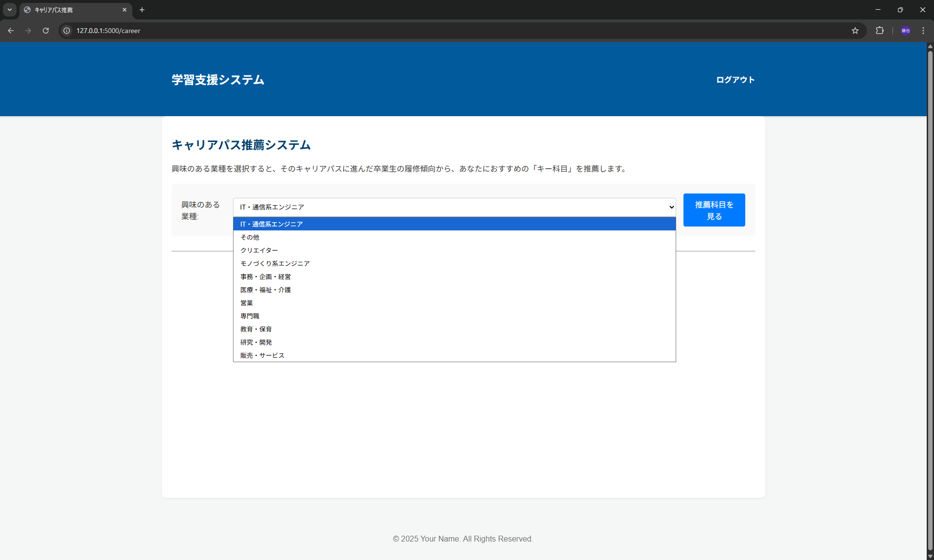
Task: Open a new tab with plus icon
Action: point(142,10)
